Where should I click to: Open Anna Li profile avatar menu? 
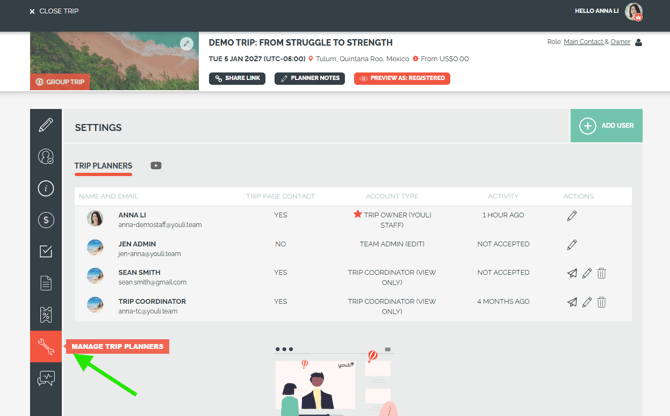633,12
